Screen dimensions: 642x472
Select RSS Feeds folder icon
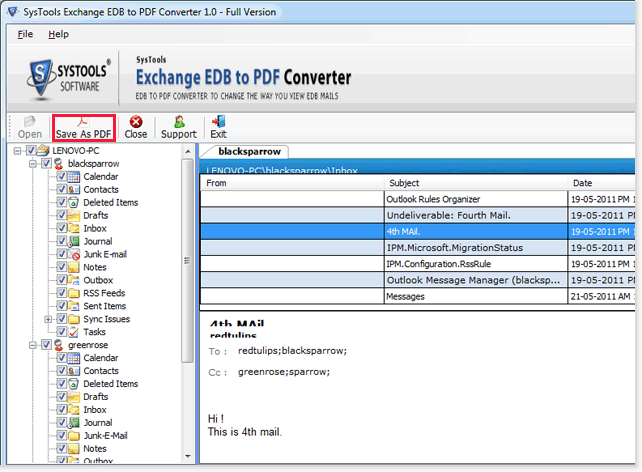74,293
